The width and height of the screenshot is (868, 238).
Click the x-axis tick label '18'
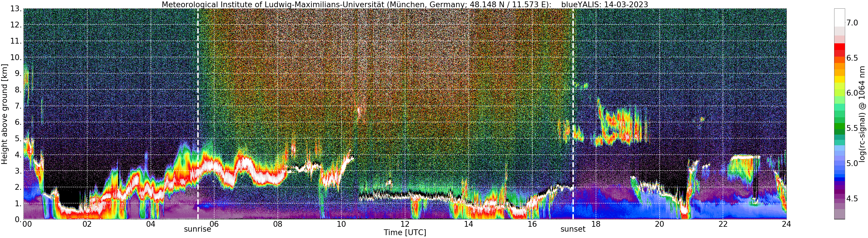click(596, 224)
